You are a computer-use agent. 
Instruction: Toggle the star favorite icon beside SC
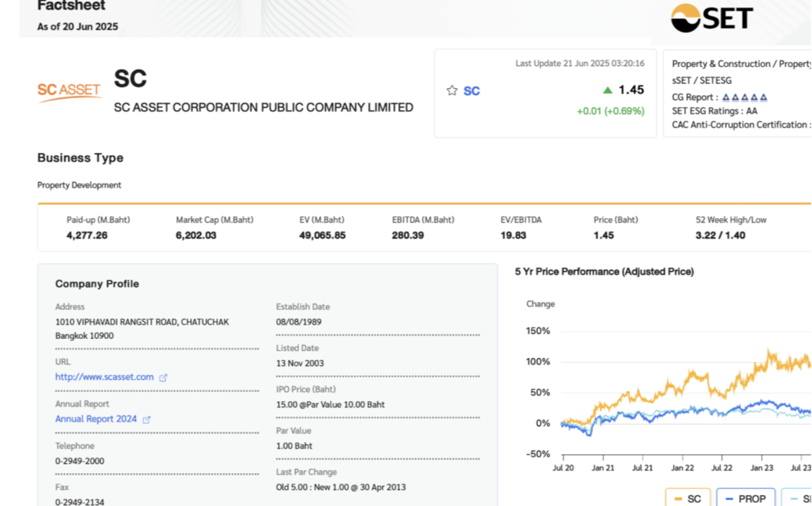tap(452, 91)
